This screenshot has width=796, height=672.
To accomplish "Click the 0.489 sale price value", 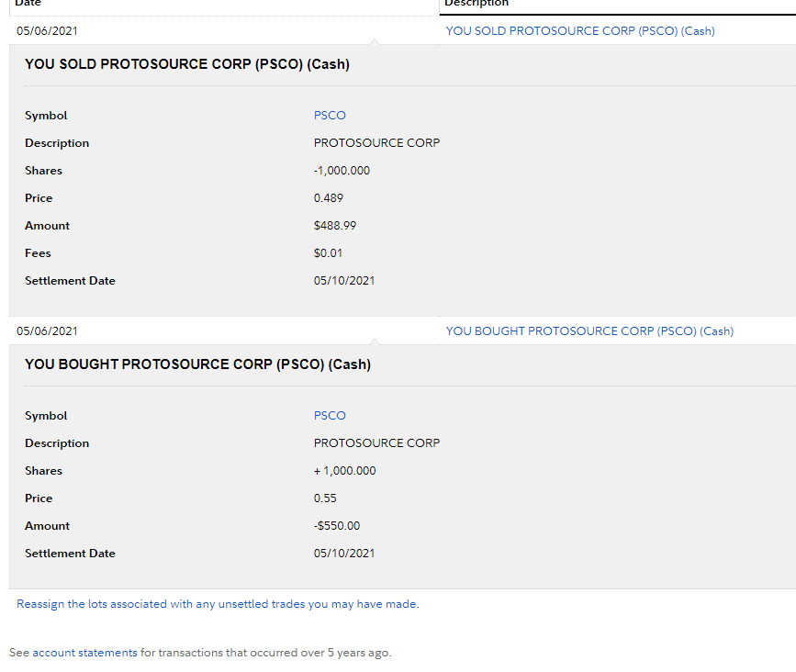I will 328,198.
